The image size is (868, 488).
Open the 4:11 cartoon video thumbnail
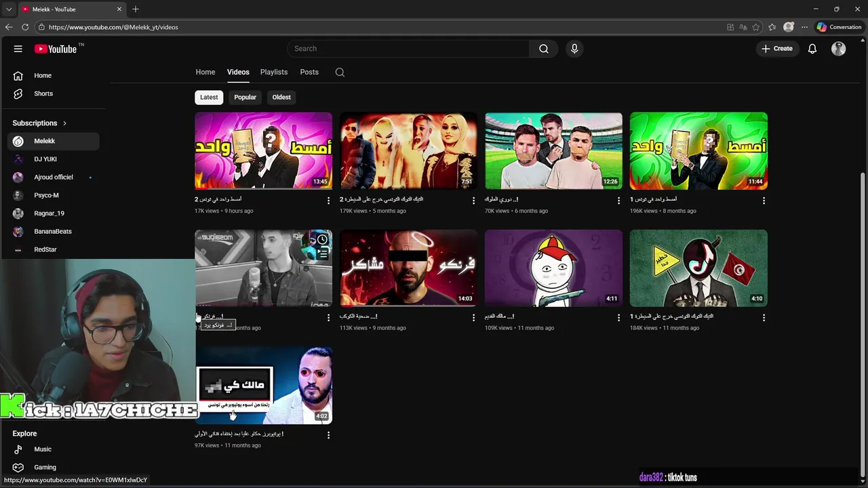(x=553, y=268)
